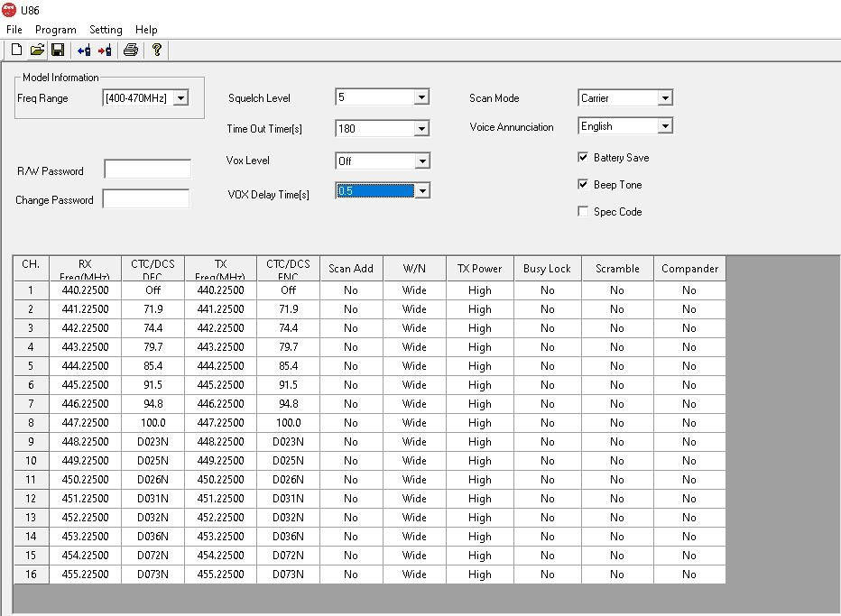Image resolution: width=841 pixels, height=616 pixels.
Task: Click row number 9 in CH. column
Action: [x=31, y=442]
